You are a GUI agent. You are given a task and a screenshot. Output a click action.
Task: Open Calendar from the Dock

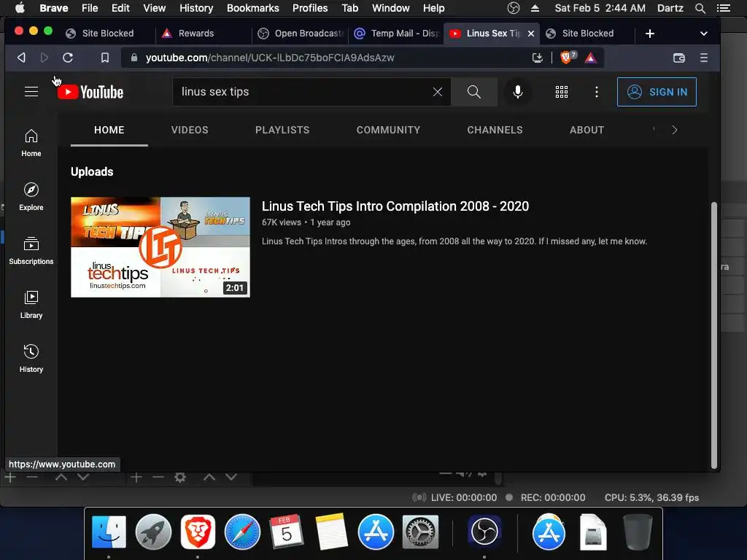tap(285, 532)
